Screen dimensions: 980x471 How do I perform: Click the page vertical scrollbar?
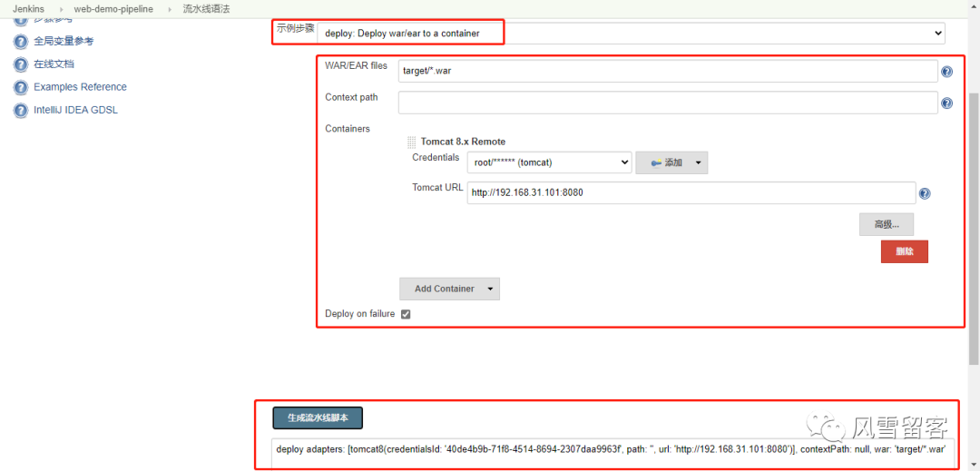click(x=974, y=229)
